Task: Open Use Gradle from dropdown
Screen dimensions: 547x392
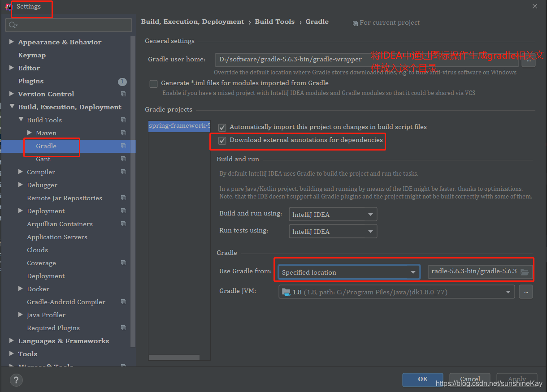Action: coord(349,272)
